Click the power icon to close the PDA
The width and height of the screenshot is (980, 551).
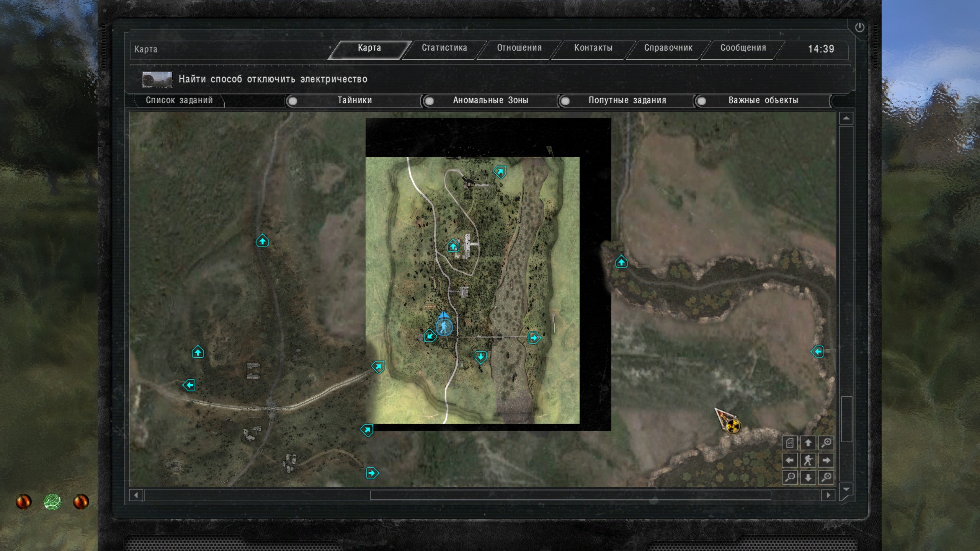coord(859,28)
